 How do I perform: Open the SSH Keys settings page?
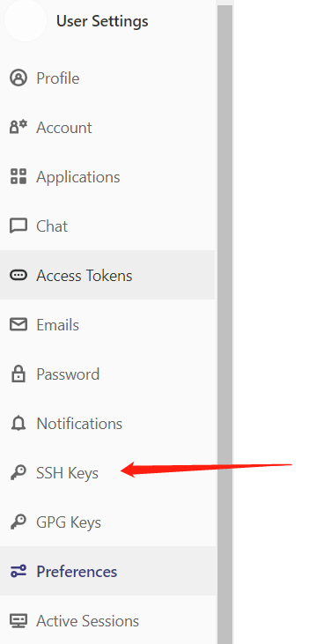(67, 473)
